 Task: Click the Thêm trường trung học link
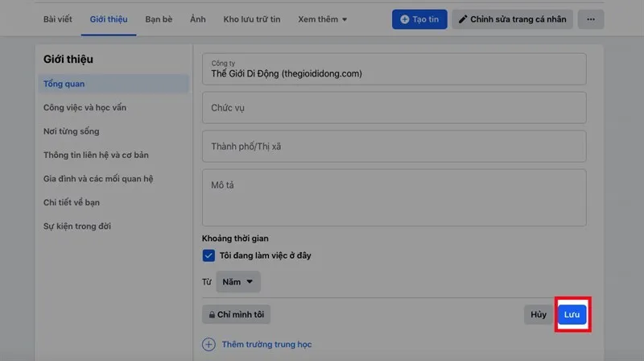coord(266,344)
